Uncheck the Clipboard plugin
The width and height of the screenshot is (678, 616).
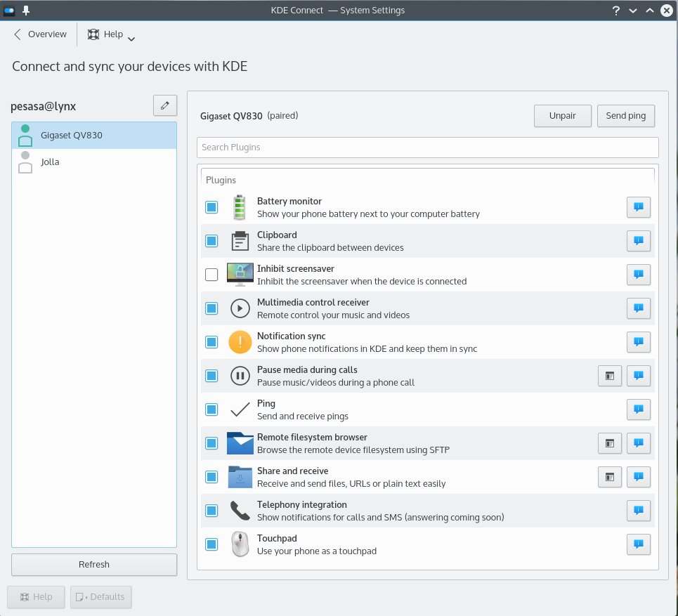click(x=211, y=241)
